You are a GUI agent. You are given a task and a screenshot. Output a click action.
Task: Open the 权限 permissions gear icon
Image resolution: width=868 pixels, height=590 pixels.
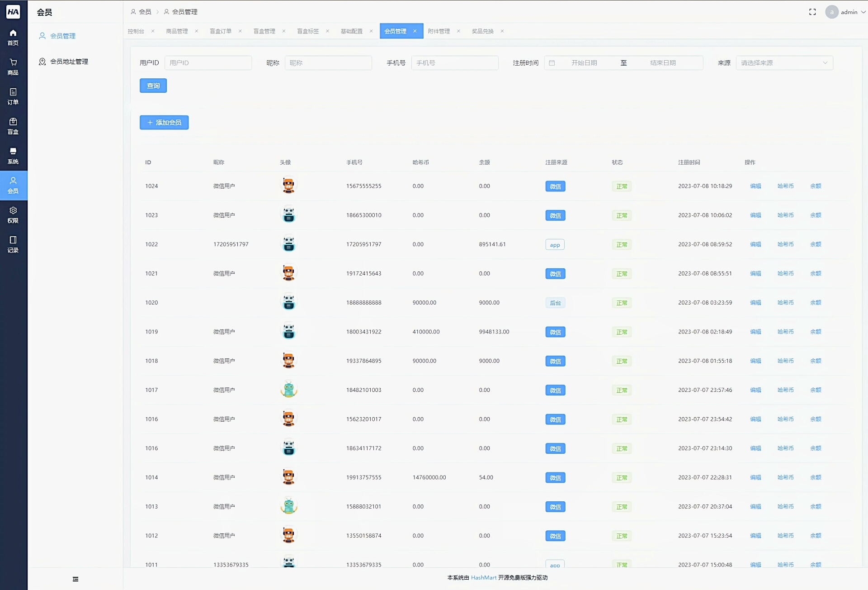click(x=13, y=214)
